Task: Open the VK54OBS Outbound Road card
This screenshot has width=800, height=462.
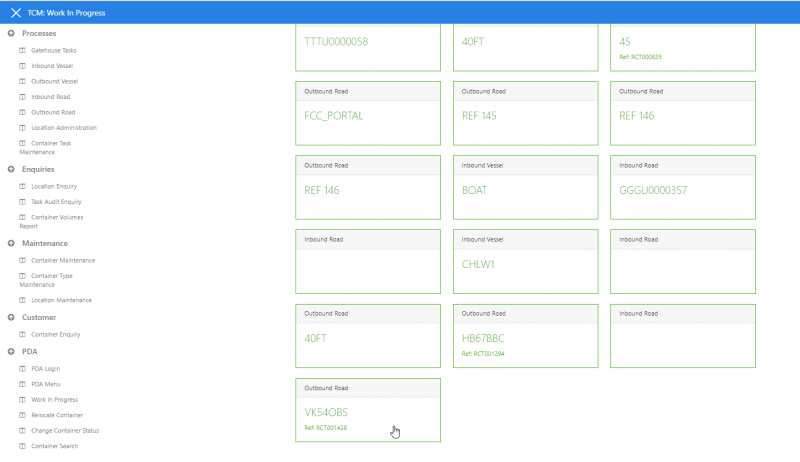Action: point(367,410)
